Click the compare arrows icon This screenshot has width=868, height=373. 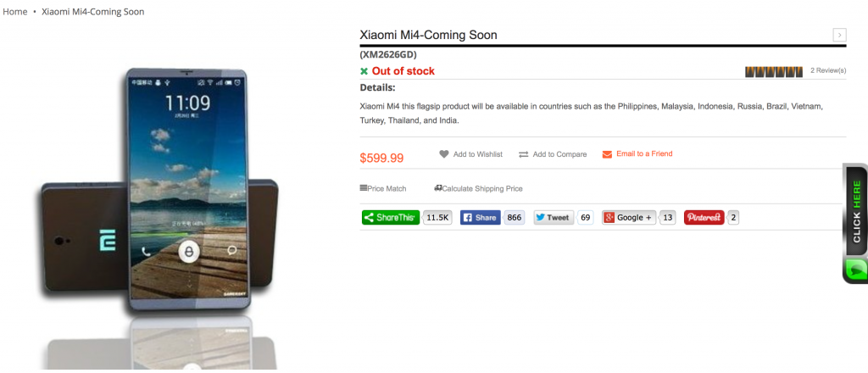(524, 154)
